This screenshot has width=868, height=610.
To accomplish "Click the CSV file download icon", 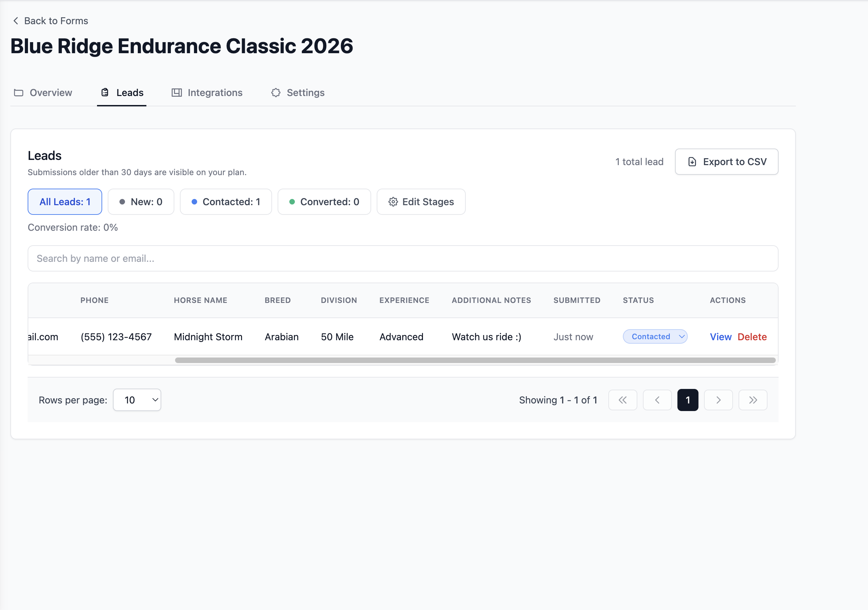I will (692, 162).
